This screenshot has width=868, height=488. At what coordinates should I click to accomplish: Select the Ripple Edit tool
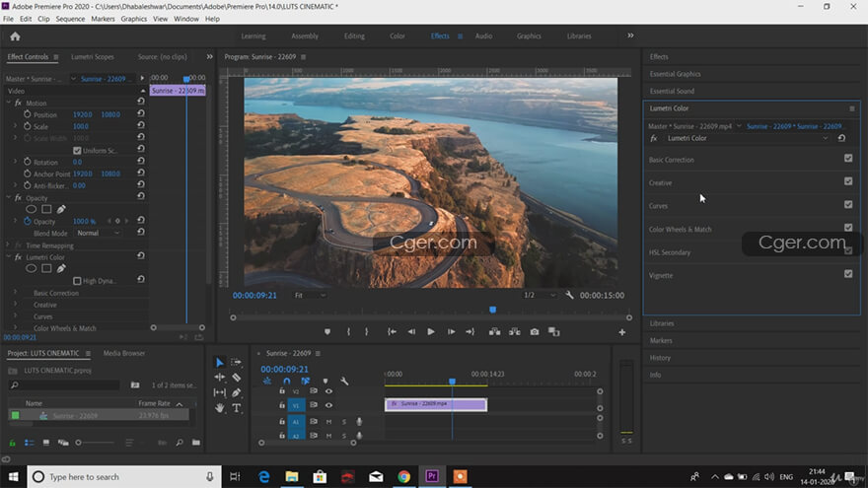220,378
